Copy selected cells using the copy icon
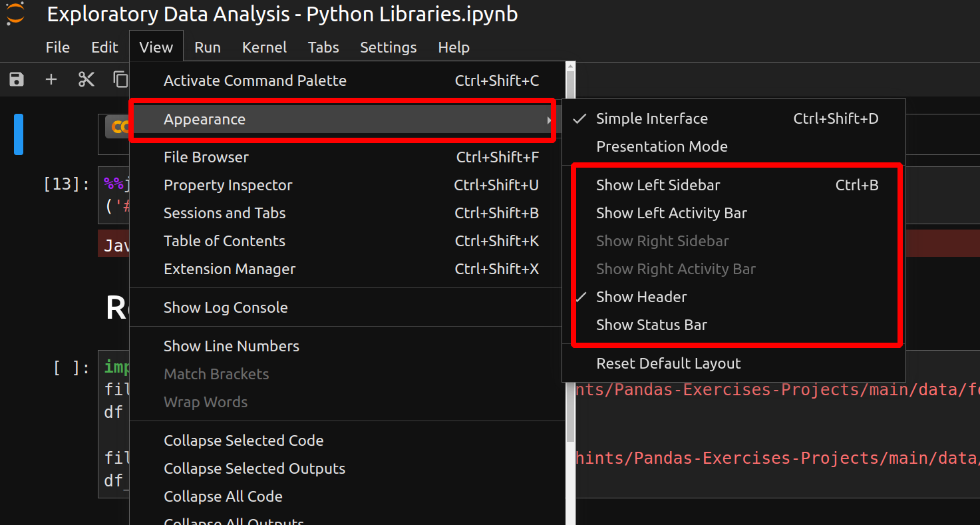The image size is (980, 525). (x=120, y=79)
